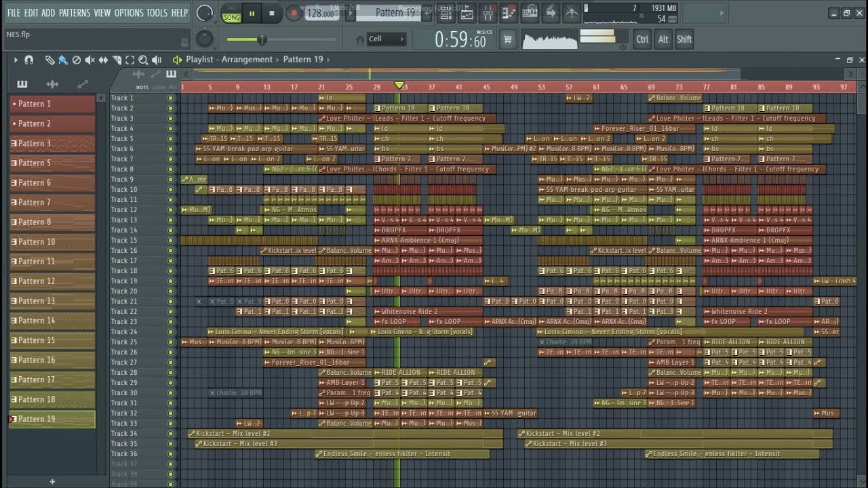The width and height of the screenshot is (868, 488).
Task: Click the Shift button
Action: pos(684,39)
